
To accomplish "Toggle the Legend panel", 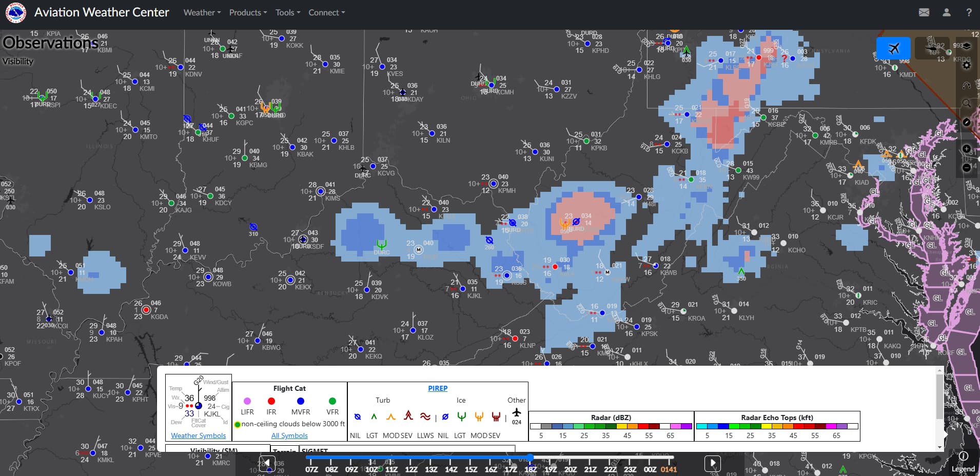I will tap(963, 462).
